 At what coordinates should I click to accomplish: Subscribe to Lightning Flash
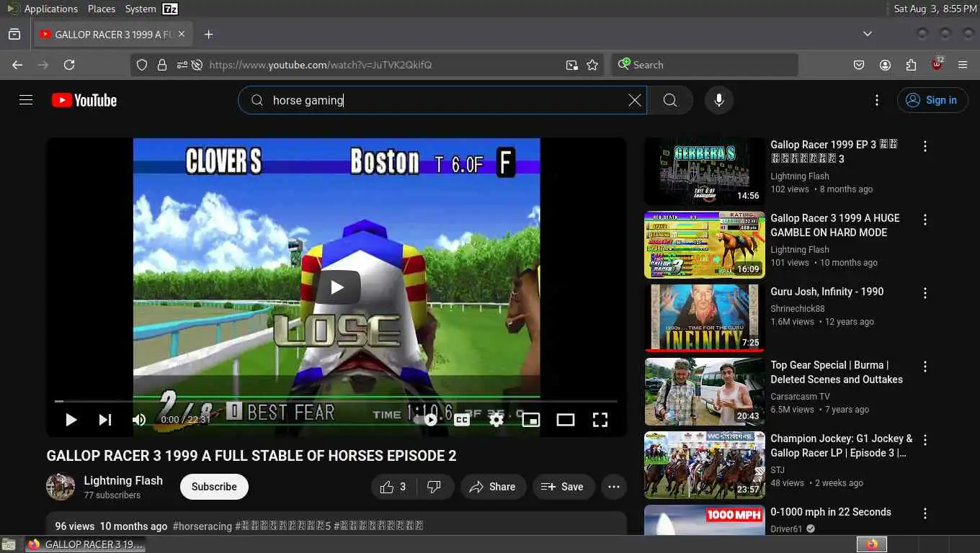[x=214, y=487]
